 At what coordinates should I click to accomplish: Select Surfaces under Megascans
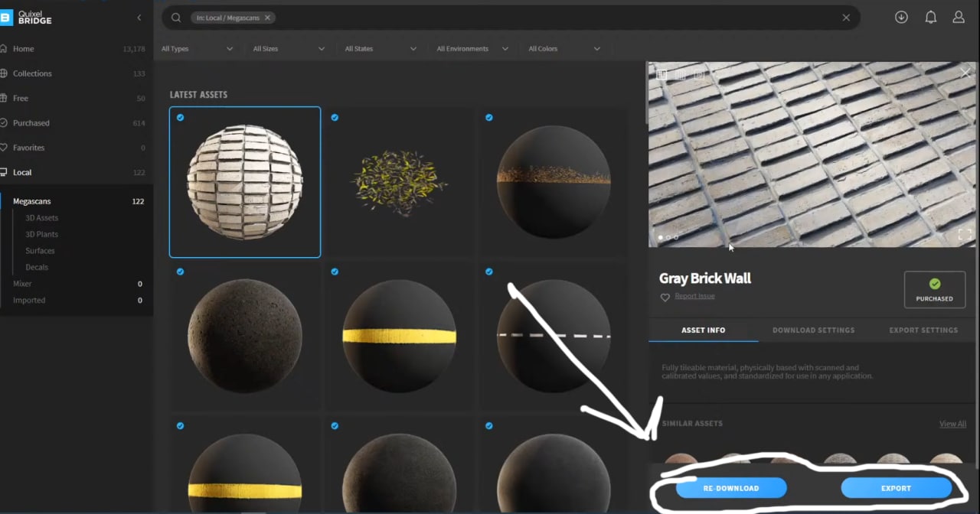40,251
